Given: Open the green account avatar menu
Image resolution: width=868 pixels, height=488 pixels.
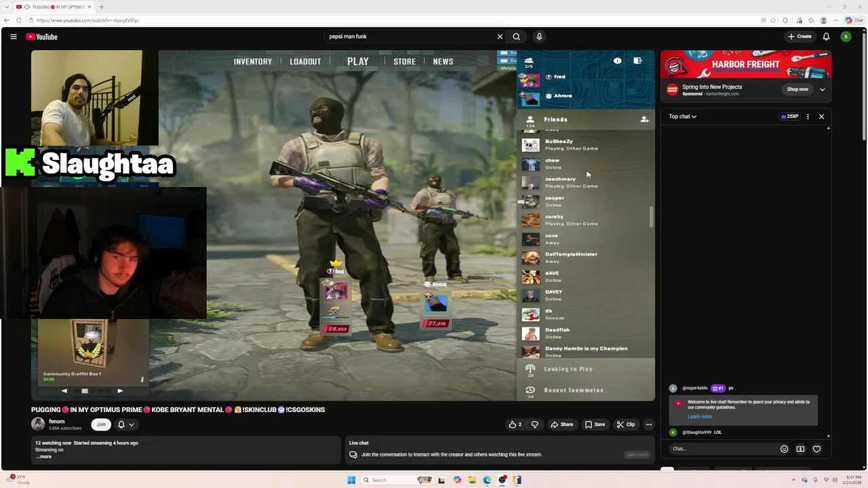Looking at the screenshot, I should coord(846,37).
